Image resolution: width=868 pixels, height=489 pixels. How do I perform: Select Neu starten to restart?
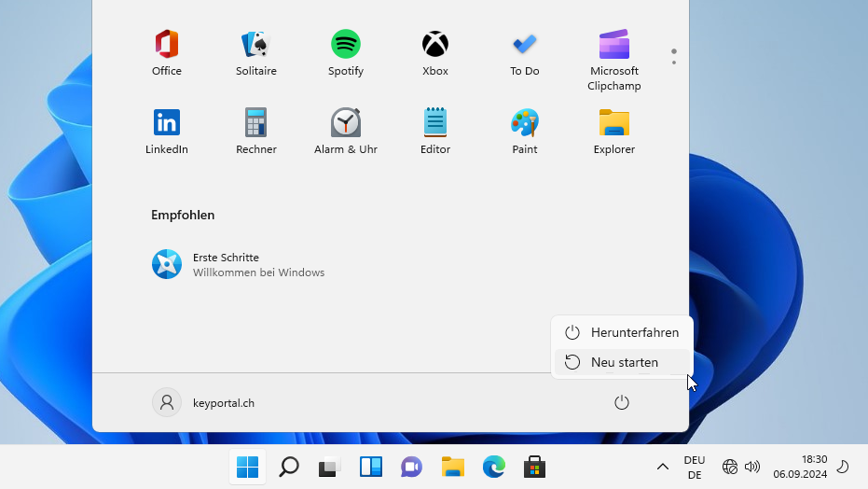tap(623, 362)
